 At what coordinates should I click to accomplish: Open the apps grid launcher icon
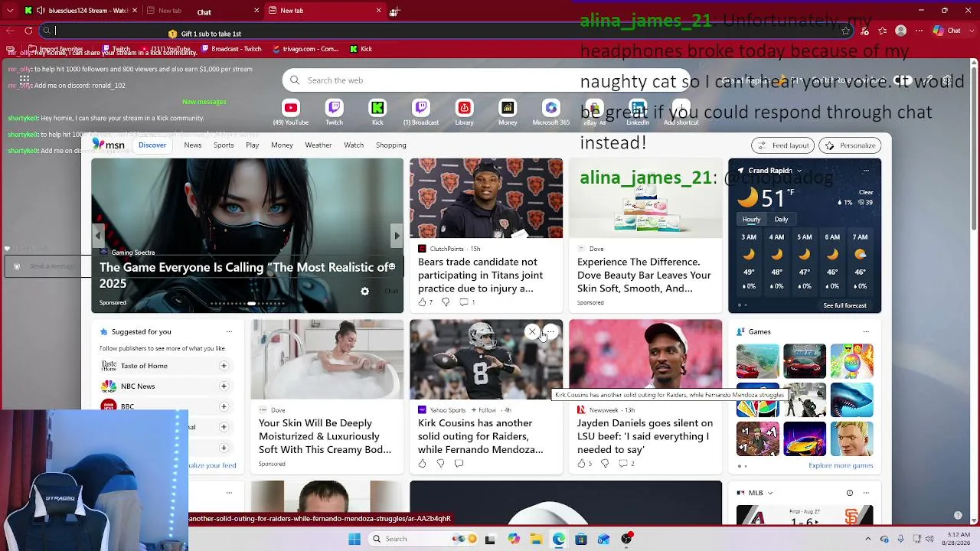tap(24, 80)
